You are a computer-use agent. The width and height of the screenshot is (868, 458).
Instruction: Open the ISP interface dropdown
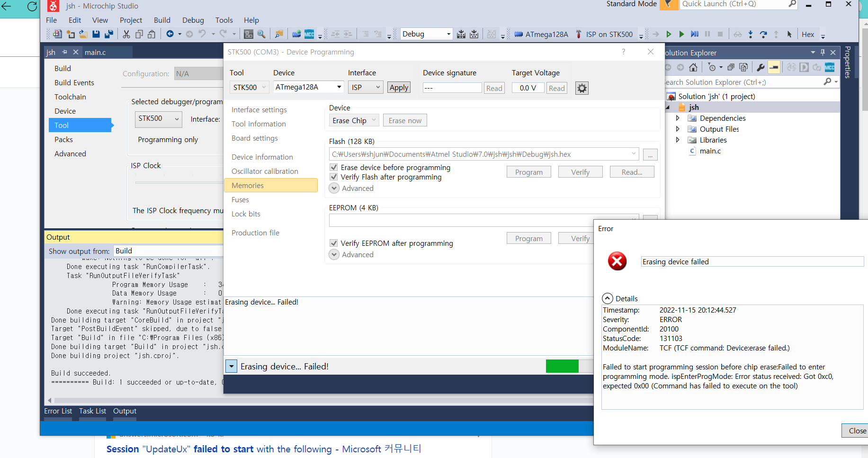point(366,88)
